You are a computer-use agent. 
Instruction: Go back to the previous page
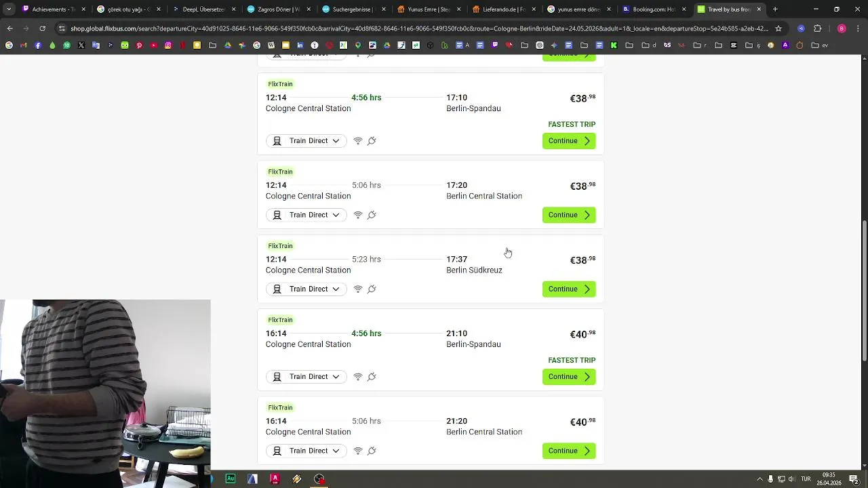(10, 28)
